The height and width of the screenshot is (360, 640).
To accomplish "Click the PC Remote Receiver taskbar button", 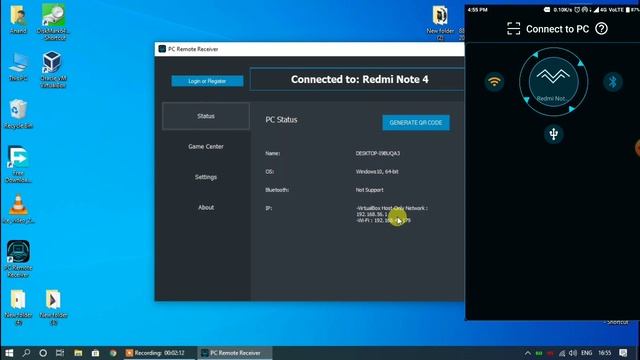I will click(235, 353).
